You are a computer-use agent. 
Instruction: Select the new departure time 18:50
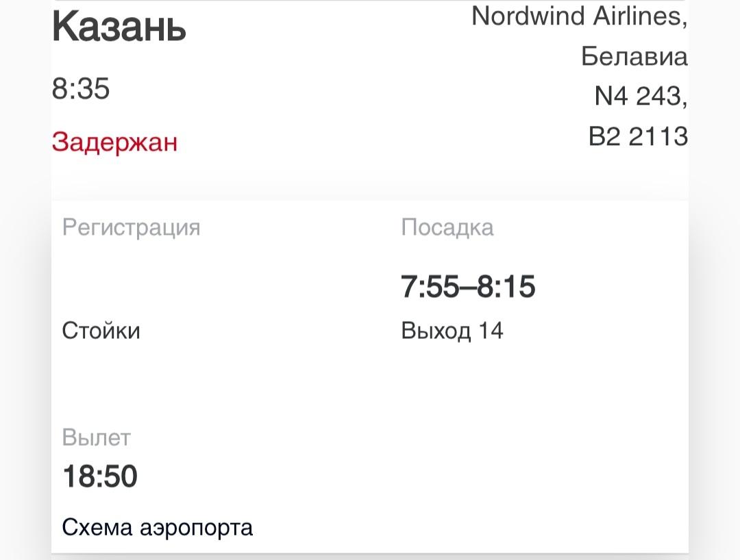pyautogui.click(x=100, y=476)
